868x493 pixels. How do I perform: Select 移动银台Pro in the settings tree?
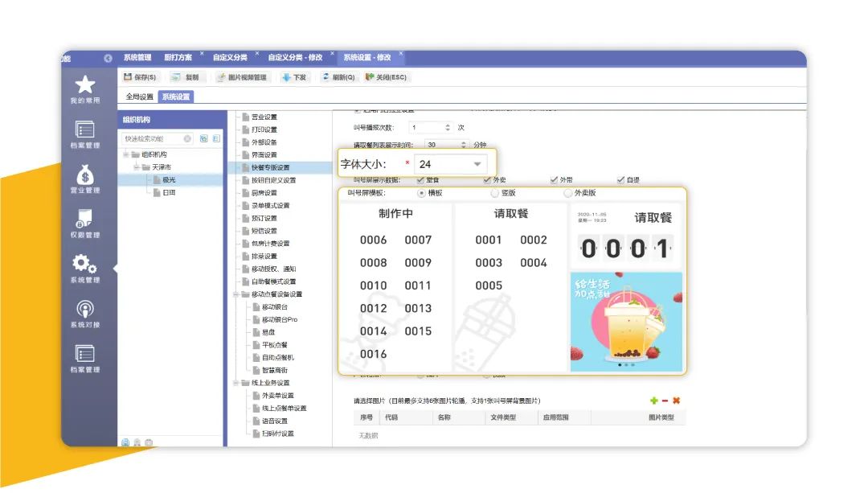tap(280, 319)
